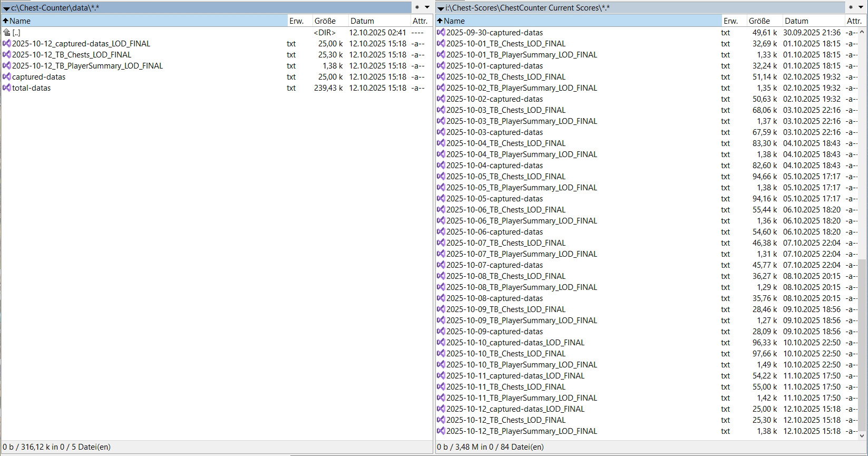Expand left panel directory history dropdown arrow
The height and width of the screenshot is (456, 868).
(427, 7)
